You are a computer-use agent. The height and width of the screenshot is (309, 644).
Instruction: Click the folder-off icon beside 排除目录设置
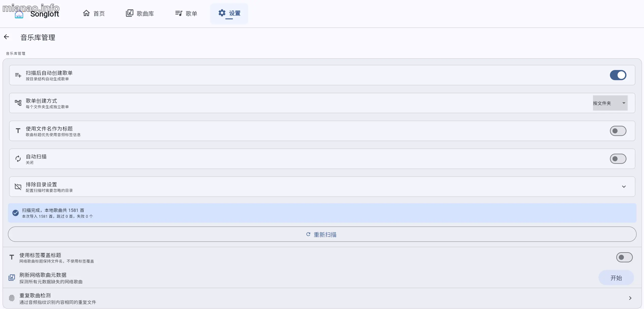point(18,187)
